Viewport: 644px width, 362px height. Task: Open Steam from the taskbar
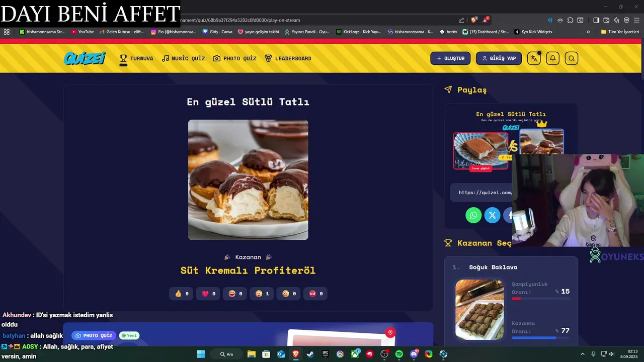[x=310, y=354]
